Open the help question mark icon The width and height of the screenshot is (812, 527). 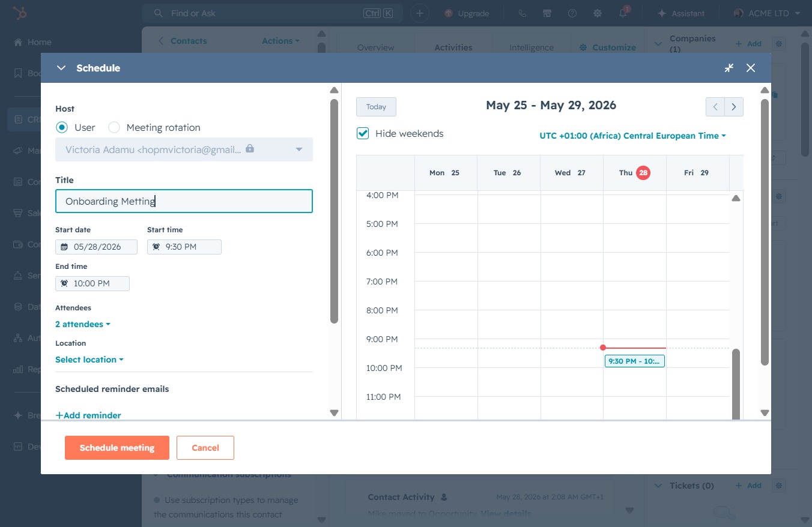coord(572,13)
